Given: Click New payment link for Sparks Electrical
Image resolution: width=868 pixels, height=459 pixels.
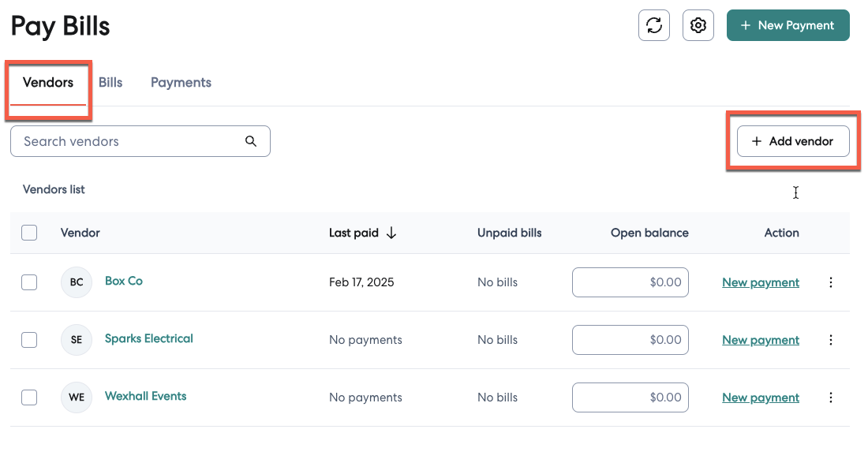Looking at the screenshot, I should pyautogui.click(x=761, y=340).
